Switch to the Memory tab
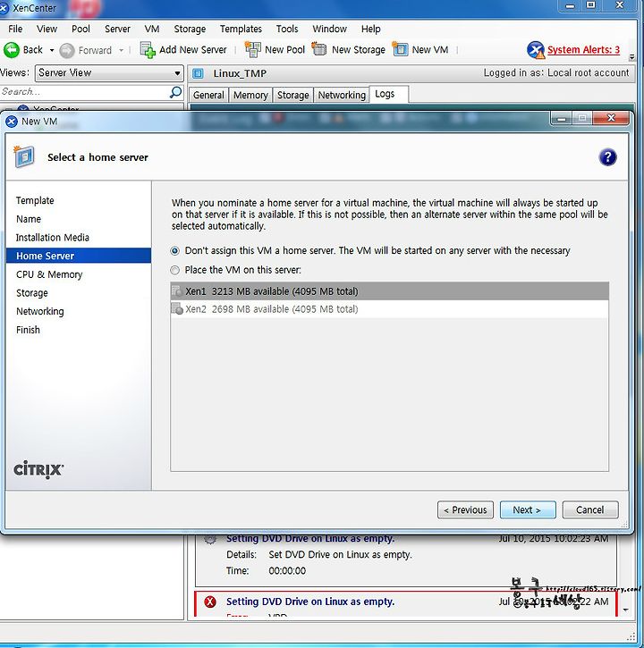Image resolution: width=644 pixels, height=648 pixels. [x=250, y=95]
